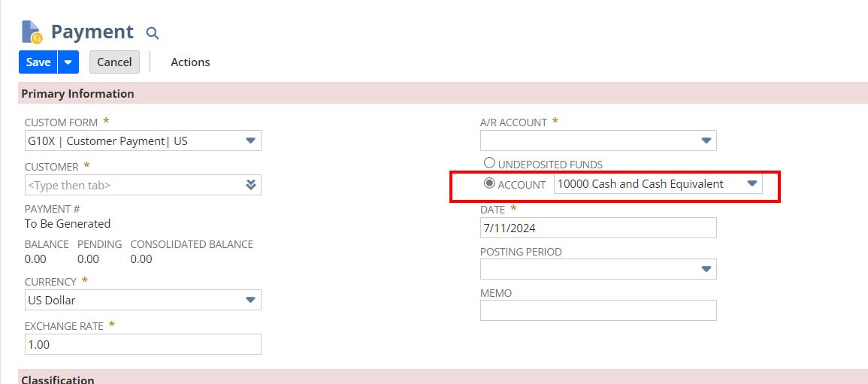This screenshot has height=384, width=868.
Task: Click the Memo text field
Action: pyautogui.click(x=598, y=310)
